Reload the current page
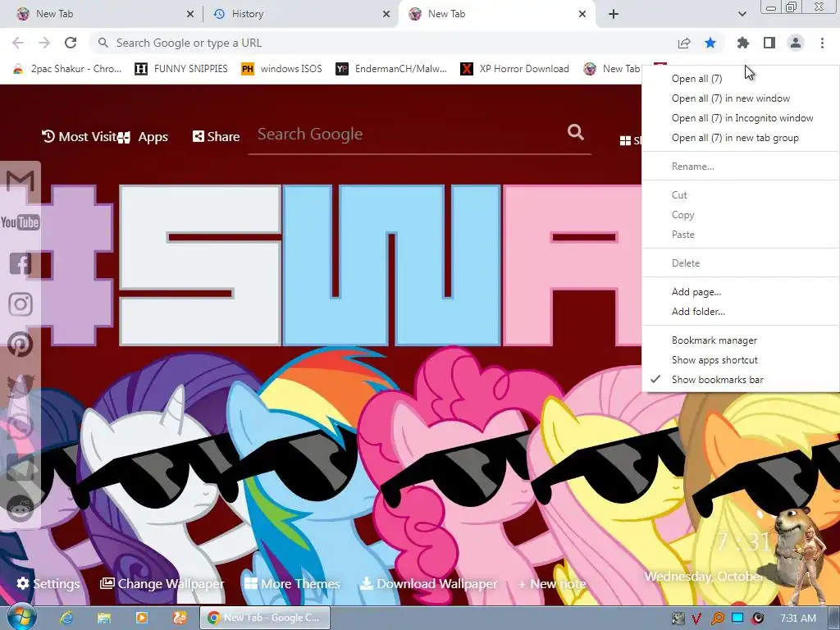 tap(71, 43)
